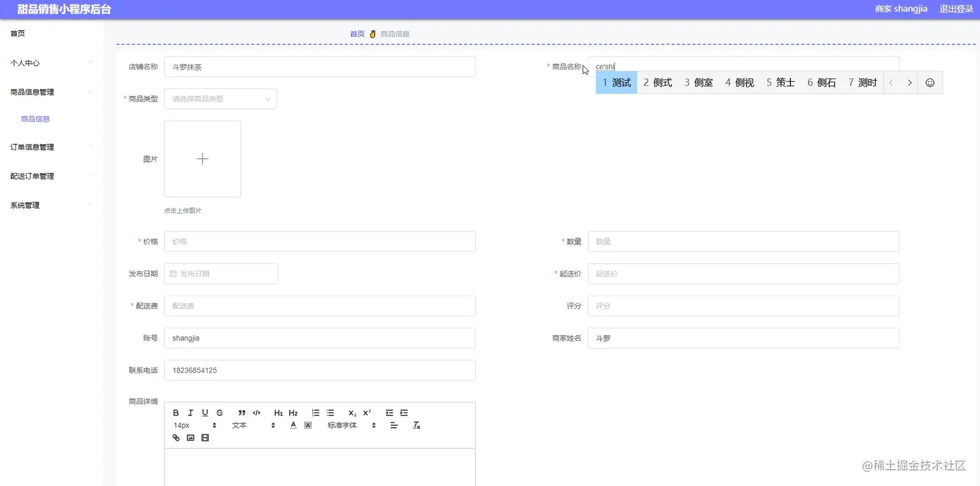This screenshot has width=980, height=486.
Task: Open the 商品类型 select dropdown
Action: (220, 98)
